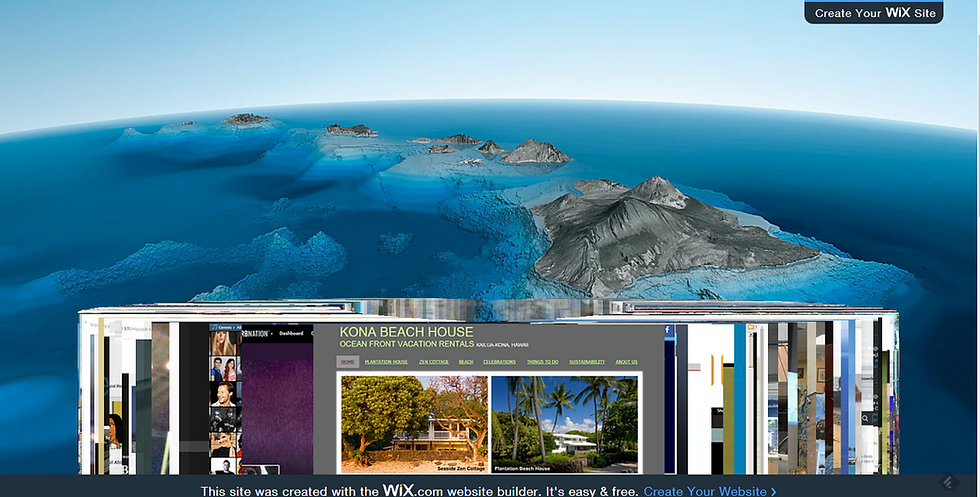Click the KONA BEACH HOUSE title
This screenshot has width=980, height=497.
[x=406, y=332]
